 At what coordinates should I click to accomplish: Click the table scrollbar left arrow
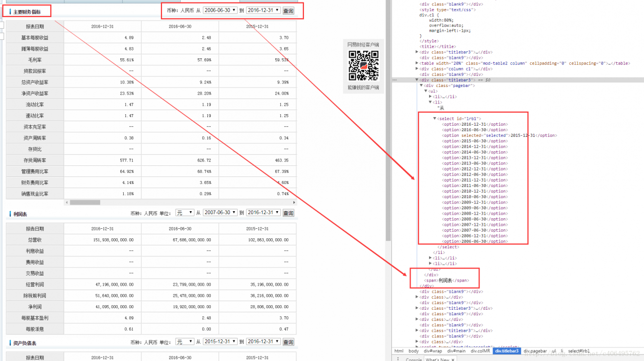66,202
